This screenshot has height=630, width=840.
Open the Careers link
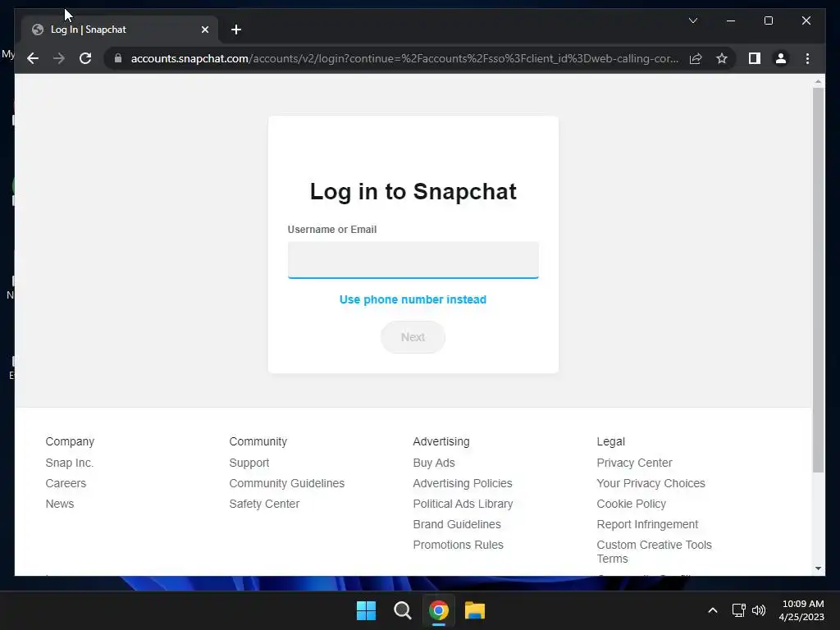(x=66, y=483)
